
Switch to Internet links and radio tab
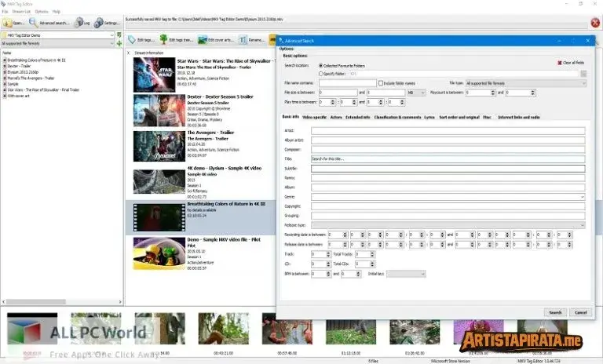(x=519, y=117)
